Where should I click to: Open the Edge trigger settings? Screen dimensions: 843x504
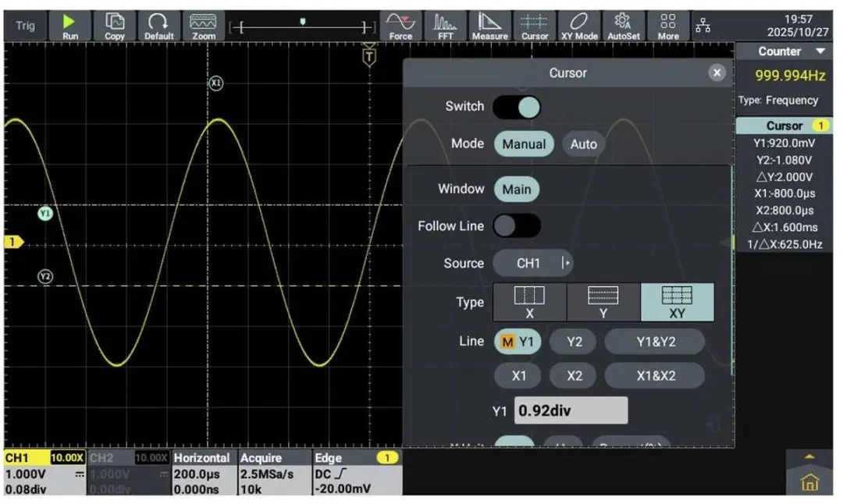click(x=357, y=473)
